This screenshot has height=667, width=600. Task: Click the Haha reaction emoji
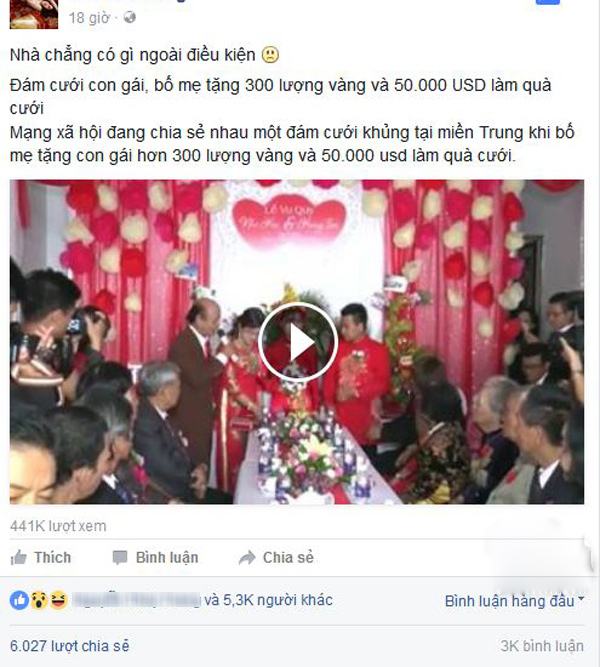coord(58,600)
